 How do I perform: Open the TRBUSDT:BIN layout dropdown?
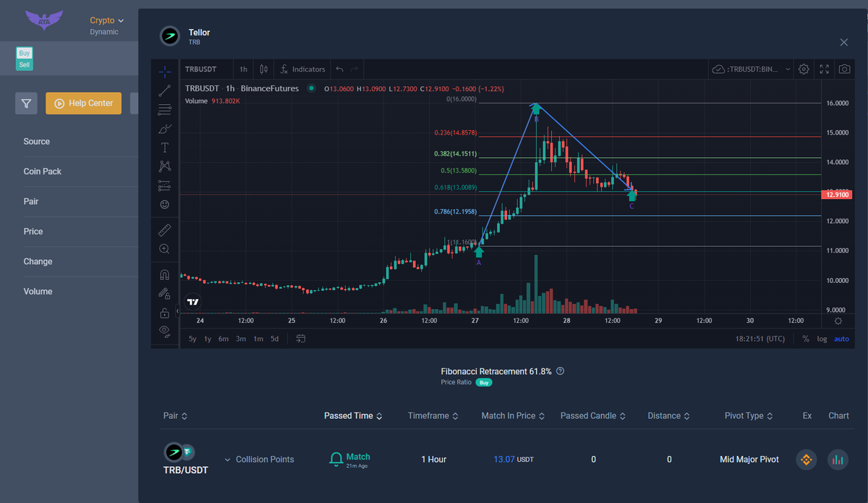tap(752, 69)
